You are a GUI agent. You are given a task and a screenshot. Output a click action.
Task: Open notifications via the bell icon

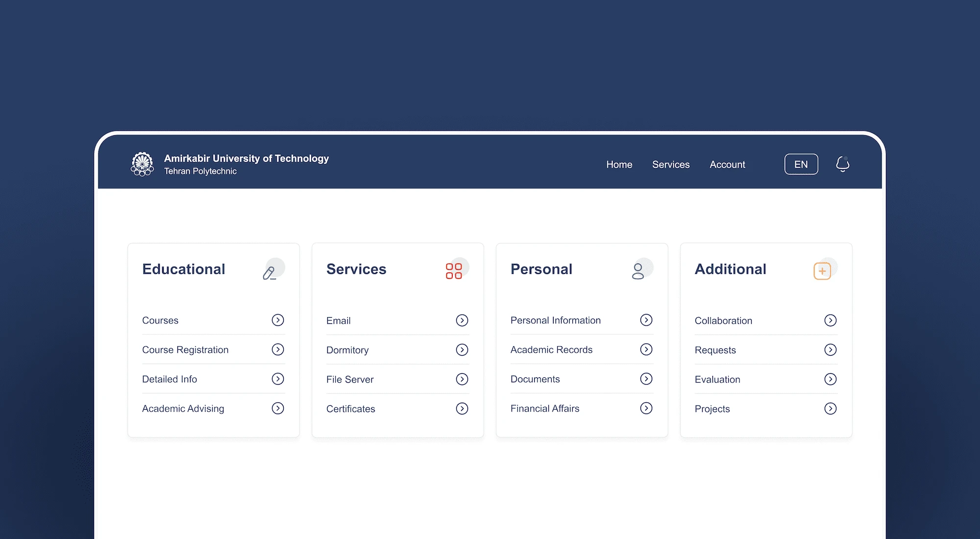(x=843, y=164)
